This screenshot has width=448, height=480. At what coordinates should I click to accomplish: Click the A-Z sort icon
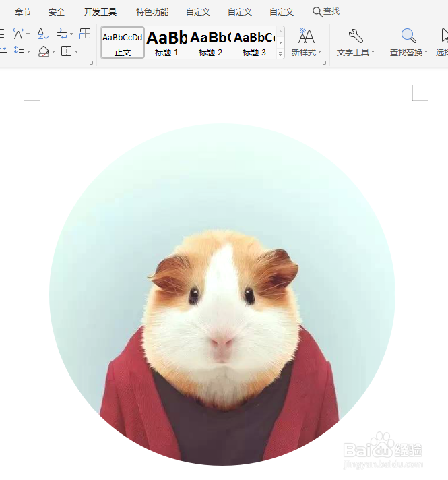click(43, 34)
